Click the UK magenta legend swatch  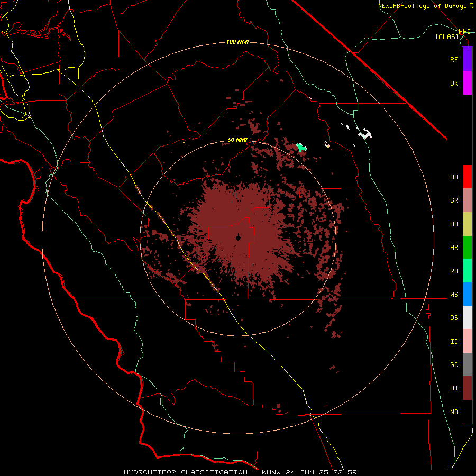(x=467, y=83)
